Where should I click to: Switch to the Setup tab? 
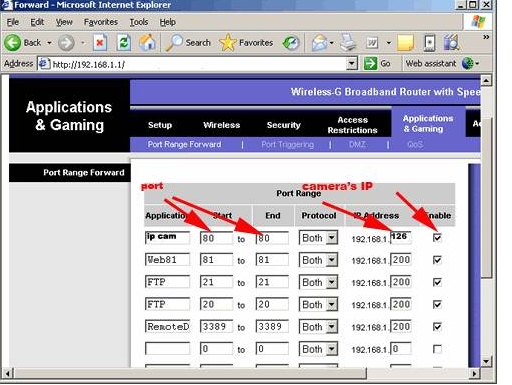point(160,125)
